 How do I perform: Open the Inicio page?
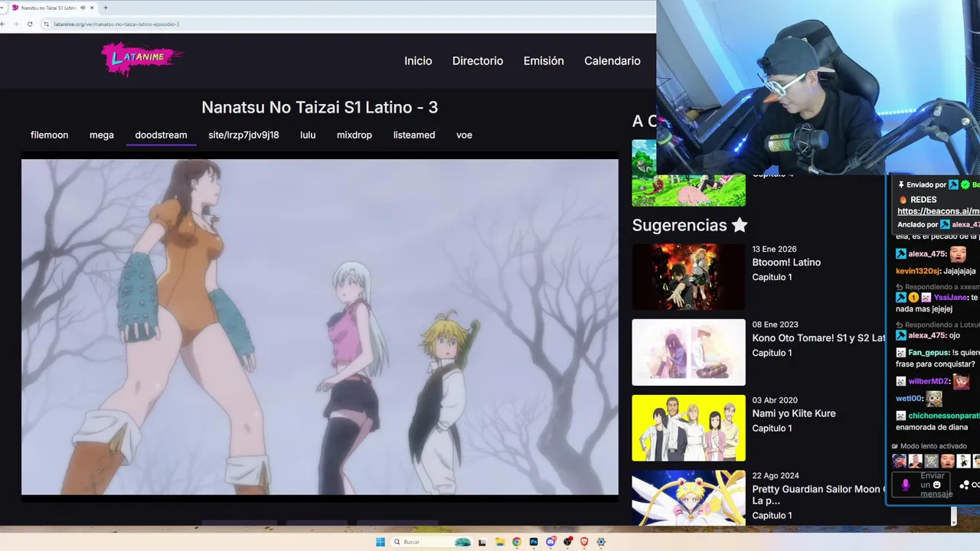418,60
